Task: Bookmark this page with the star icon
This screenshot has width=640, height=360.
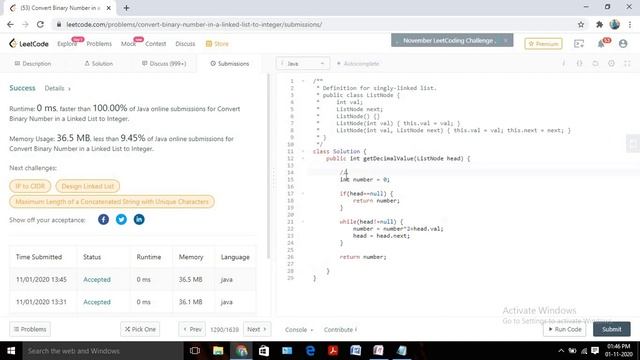Action: tap(581, 24)
